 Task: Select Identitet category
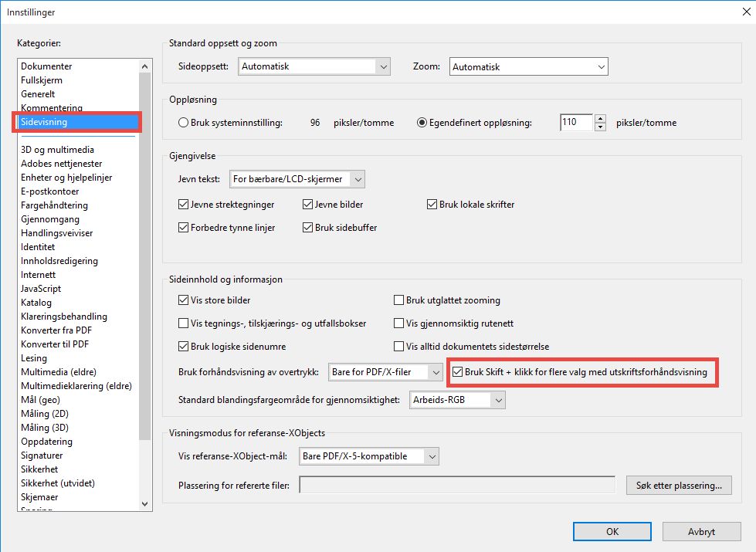pos(38,247)
